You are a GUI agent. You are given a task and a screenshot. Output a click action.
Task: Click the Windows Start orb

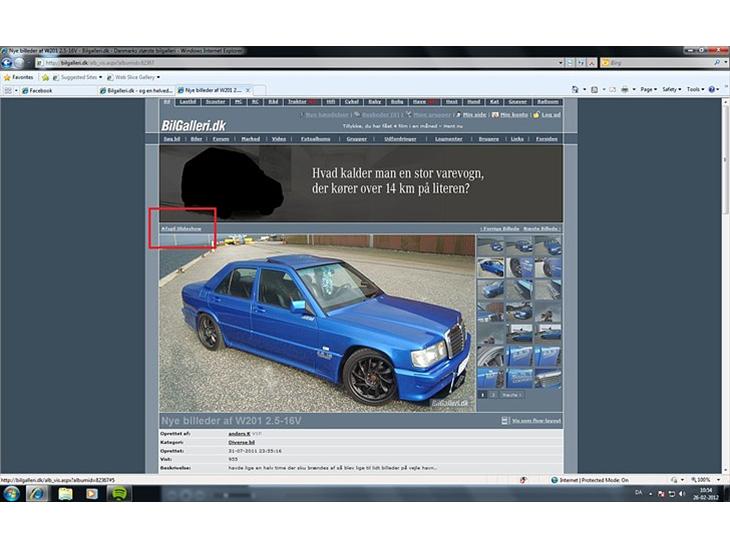point(12,493)
